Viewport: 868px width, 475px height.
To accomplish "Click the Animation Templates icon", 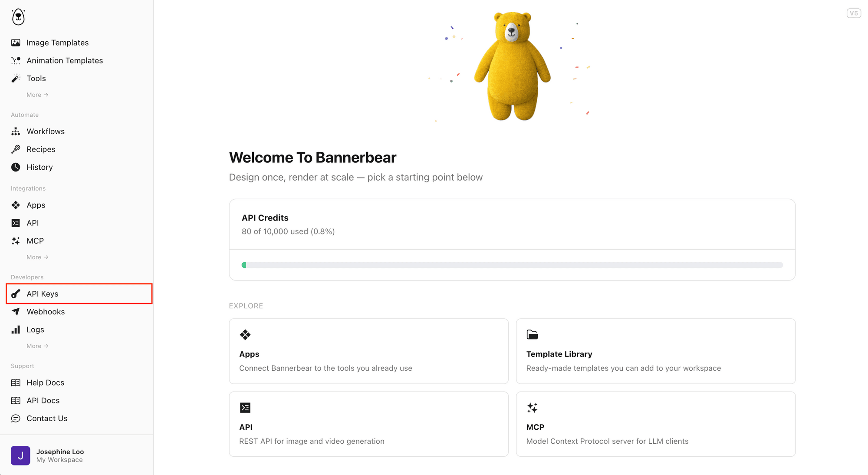I will click(x=16, y=60).
